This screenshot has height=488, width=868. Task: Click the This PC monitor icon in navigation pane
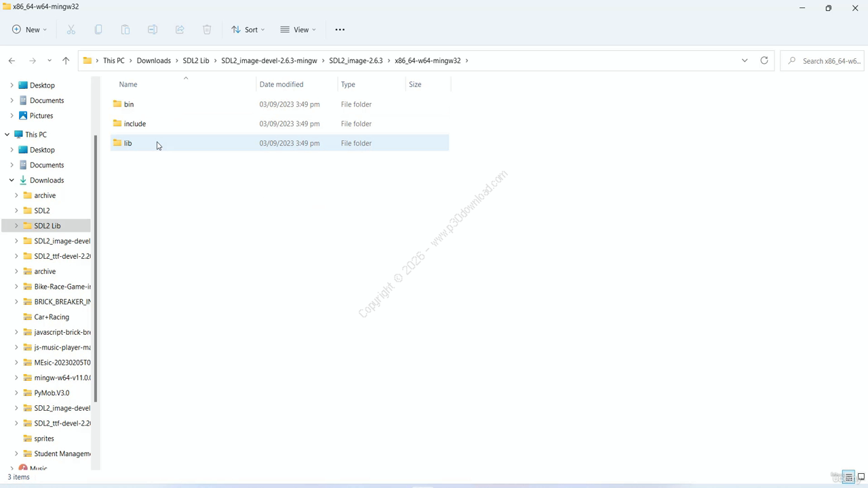point(18,134)
